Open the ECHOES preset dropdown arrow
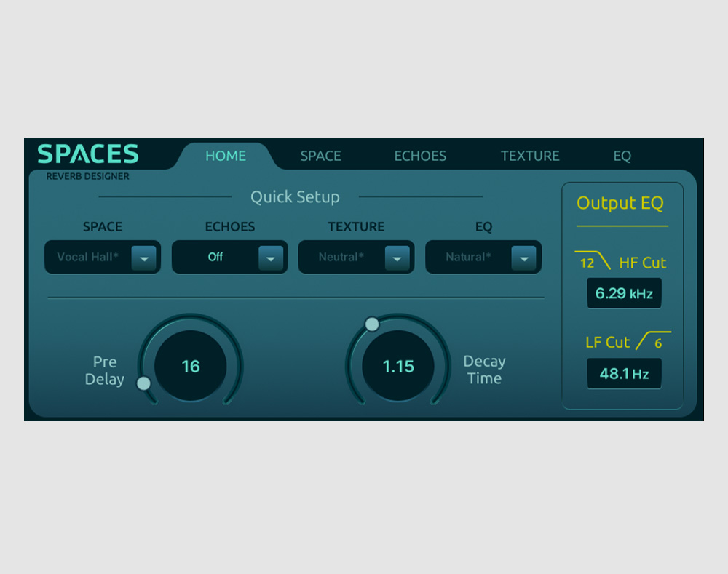The height and width of the screenshot is (574, 728). pyautogui.click(x=271, y=258)
